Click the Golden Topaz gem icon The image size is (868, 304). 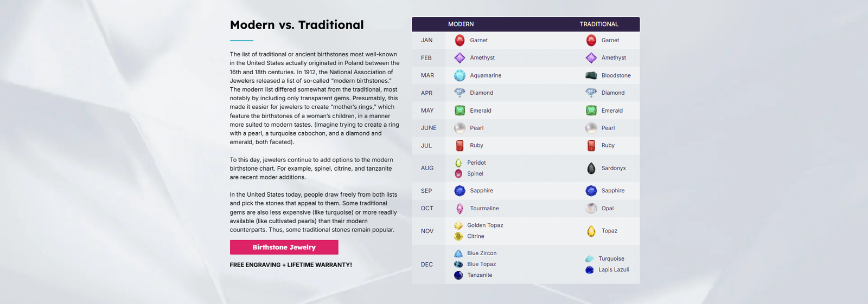tap(458, 225)
